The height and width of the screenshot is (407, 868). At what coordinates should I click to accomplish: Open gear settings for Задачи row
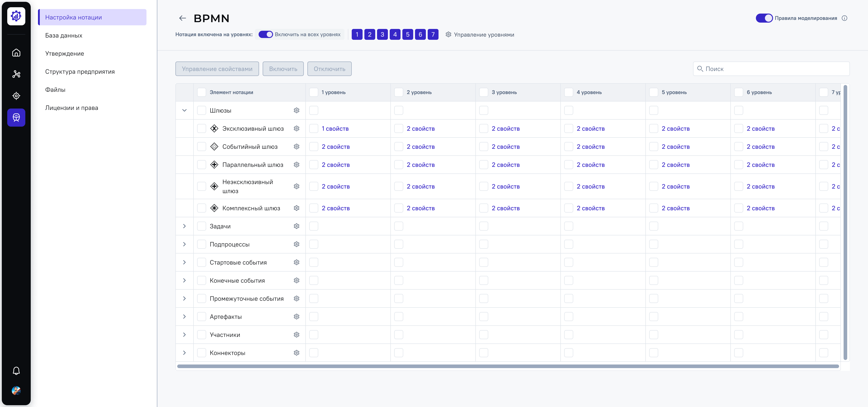click(x=296, y=226)
